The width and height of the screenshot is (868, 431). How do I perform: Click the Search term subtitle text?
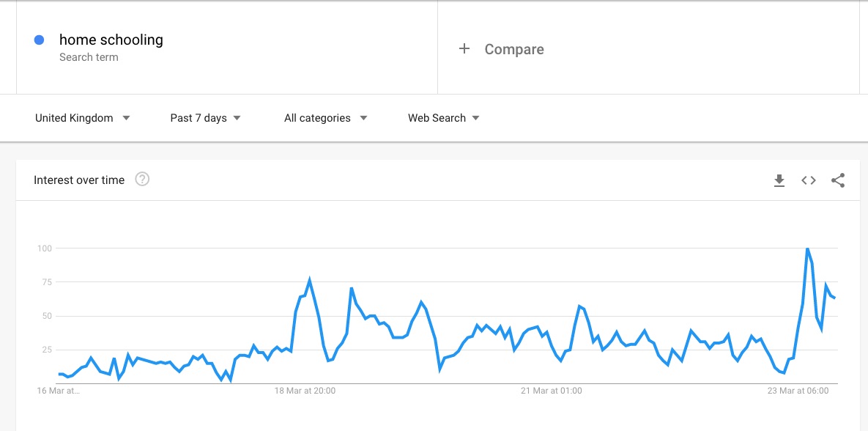coord(89,57)
